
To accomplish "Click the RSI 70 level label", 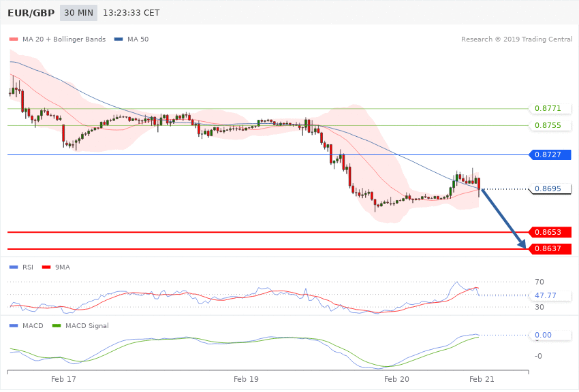I will click(x=539, y=282).
